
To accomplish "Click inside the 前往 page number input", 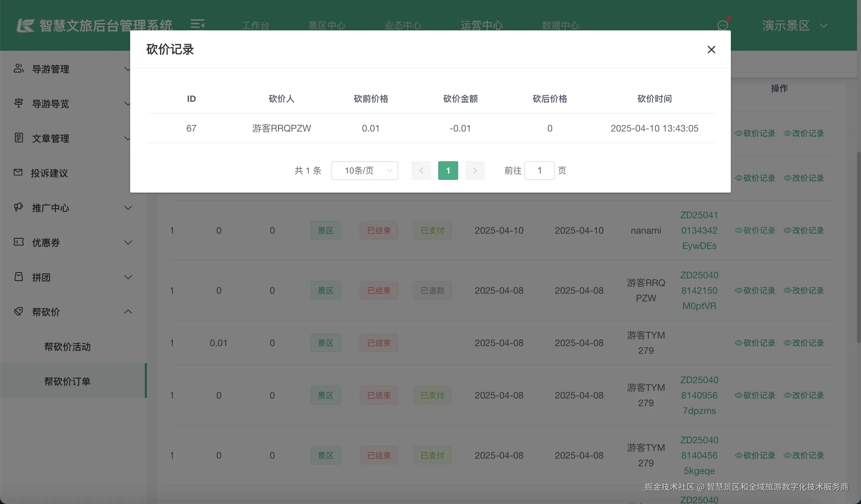I will 539,171.
